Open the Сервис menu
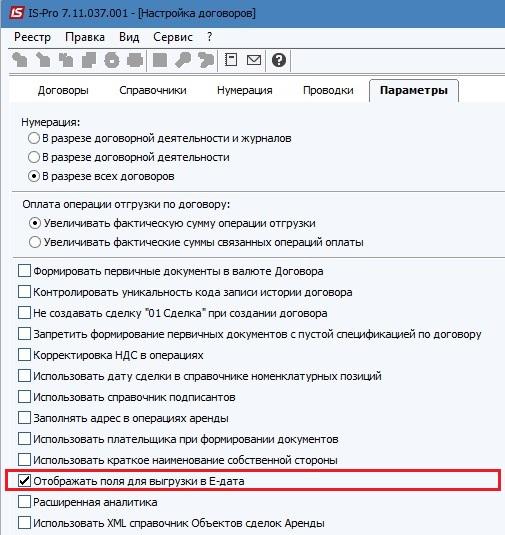This screenshot has width=505, height=535. click(x=173, y=37)
